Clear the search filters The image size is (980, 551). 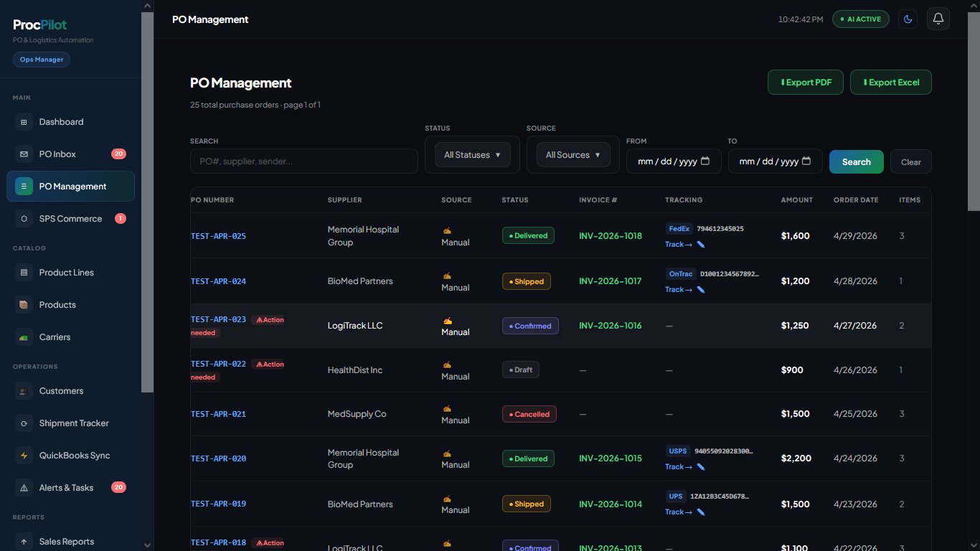tap(910, 161)
